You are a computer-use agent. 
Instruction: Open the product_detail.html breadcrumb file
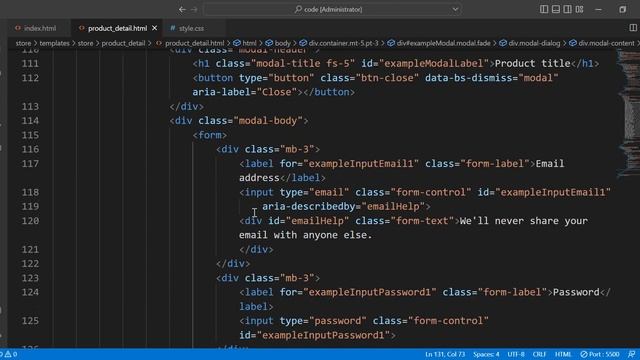click(190, 43)
